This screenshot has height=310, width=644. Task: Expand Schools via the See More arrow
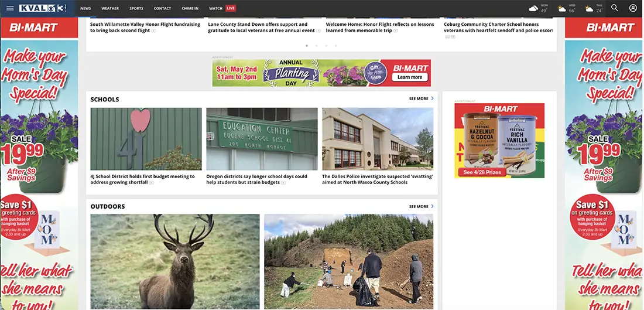(432, 98)
